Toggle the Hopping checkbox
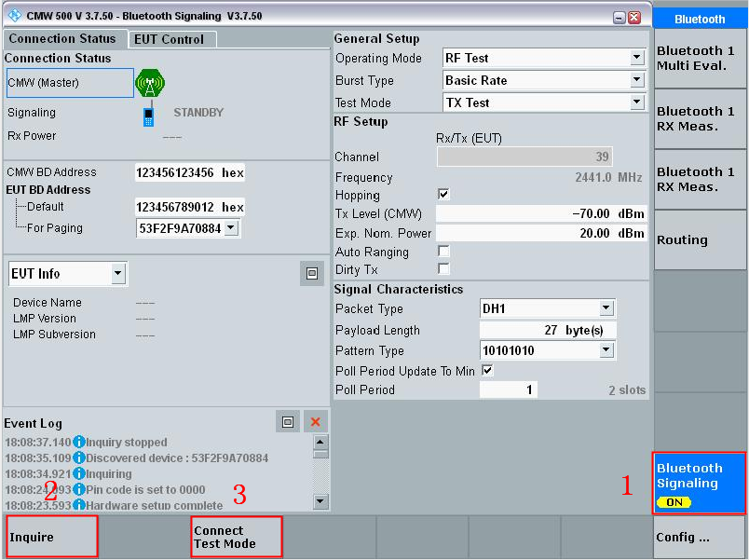This screenshot has height=560, width=749. tap(443, 194)
